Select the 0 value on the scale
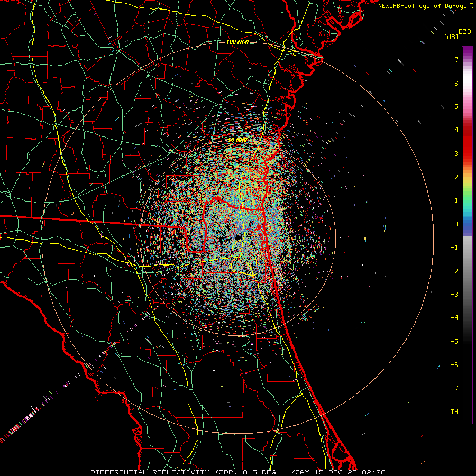This screenshot has height=476, width=476. (x=456, y=224)
